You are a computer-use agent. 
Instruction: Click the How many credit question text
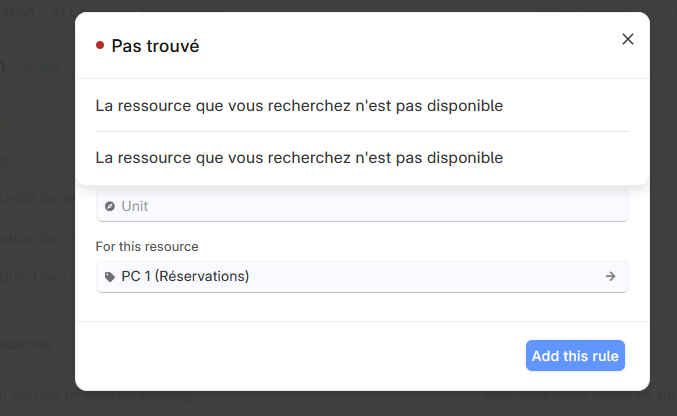pyautogui.click(x=580, y=394)
